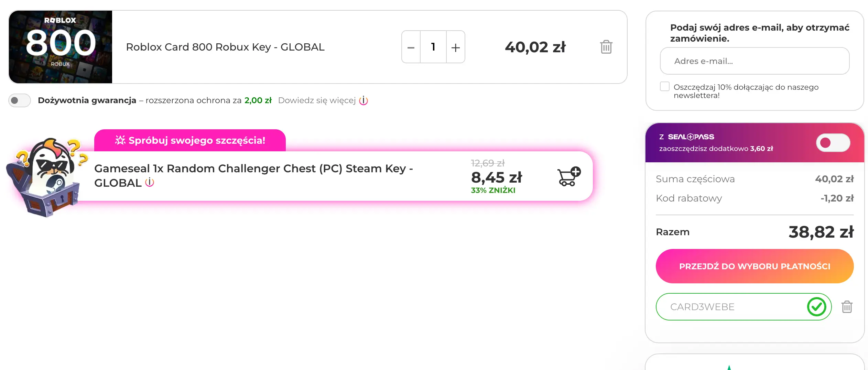Open Roblox 800 Robux product thumbnail

coord(61,47)
